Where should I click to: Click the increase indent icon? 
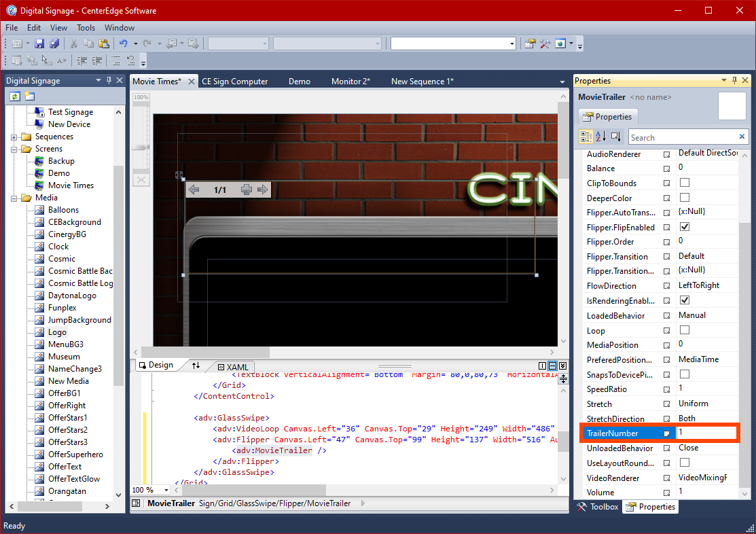tap(97, 60)
